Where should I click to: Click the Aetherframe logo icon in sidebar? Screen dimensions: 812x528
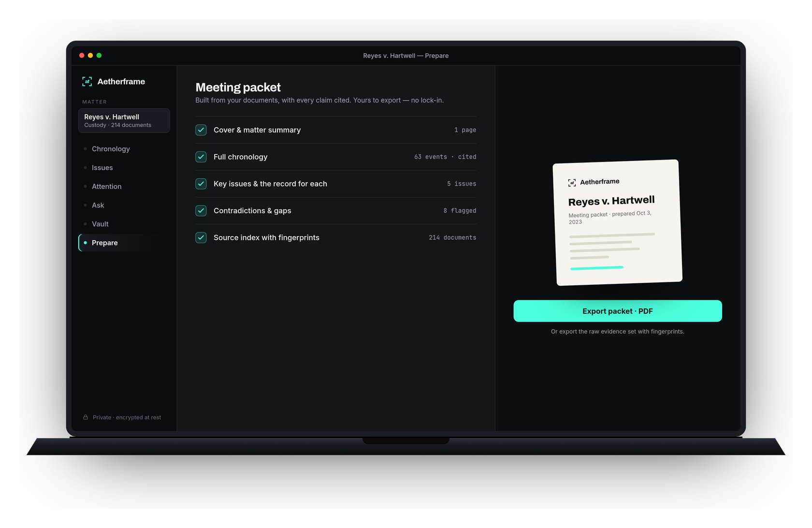click(87, 81)
